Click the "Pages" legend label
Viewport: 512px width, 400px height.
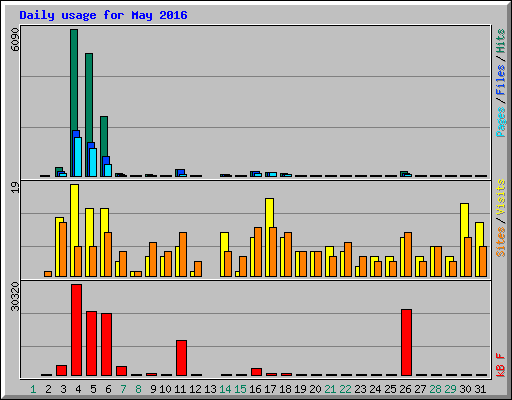point(501,122)
